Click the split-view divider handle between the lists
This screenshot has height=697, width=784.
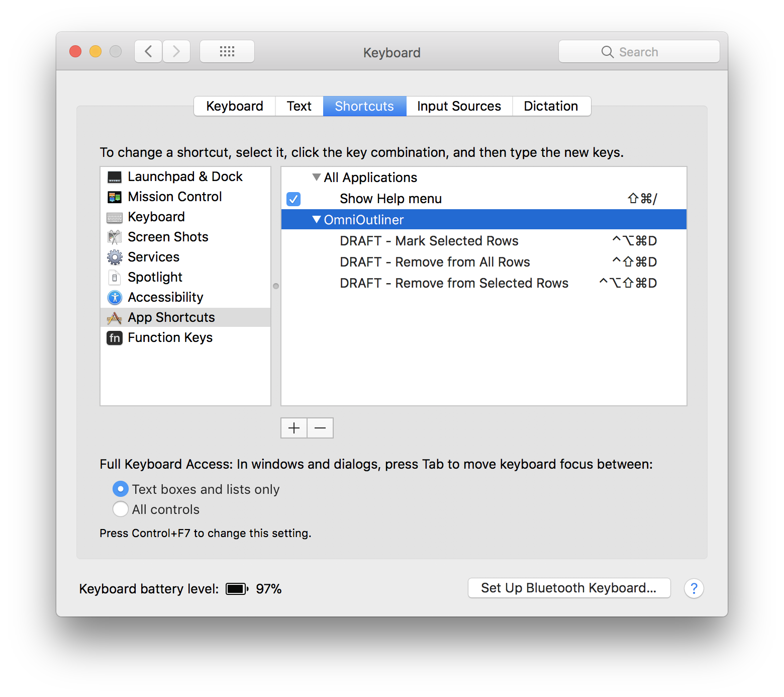[x=276, y=286]
